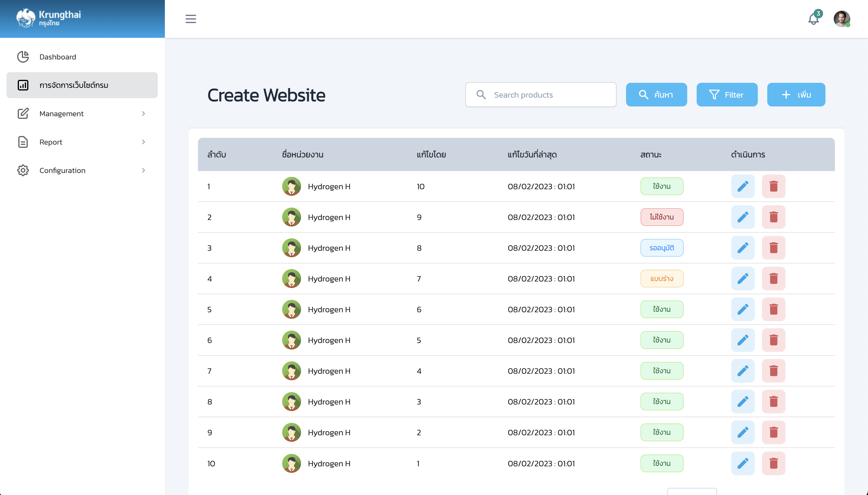Click the ไม่ใช้งาน status badge in row 2
Viewport: 868px width, 495px height.
tap(661, 217)
